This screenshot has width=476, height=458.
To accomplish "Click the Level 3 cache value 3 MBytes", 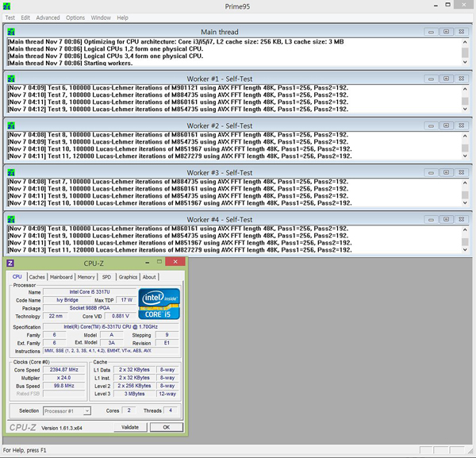I will coord(135,394).
